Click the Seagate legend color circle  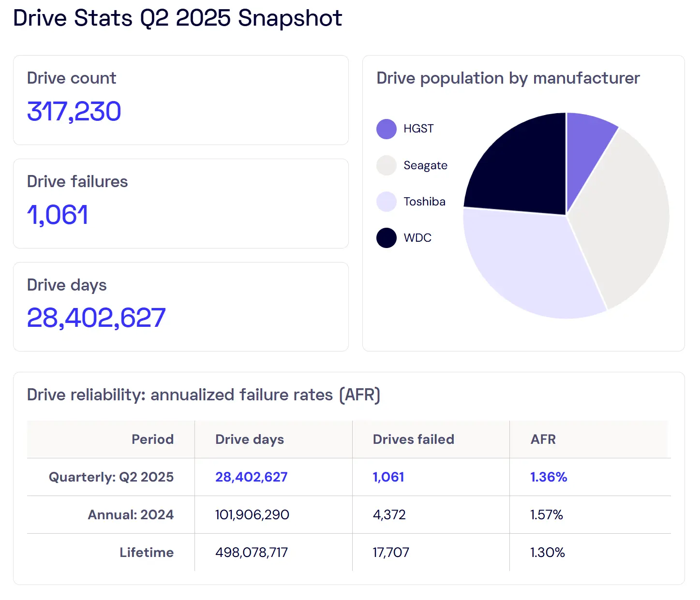tap(386, 165)
